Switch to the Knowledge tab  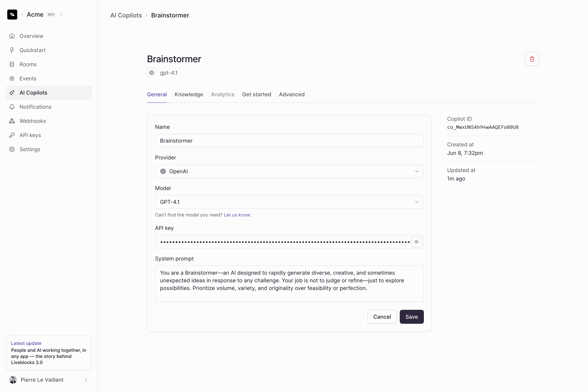[x=189, y=94]
